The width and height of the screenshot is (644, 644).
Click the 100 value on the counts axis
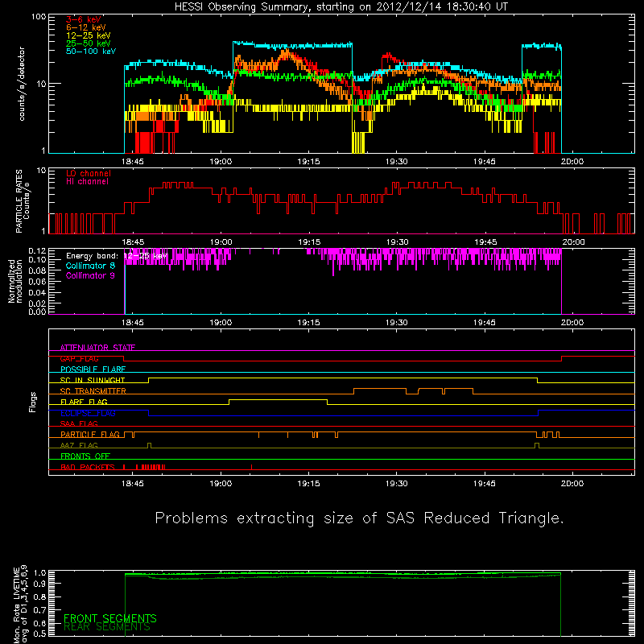pos(38,17)
